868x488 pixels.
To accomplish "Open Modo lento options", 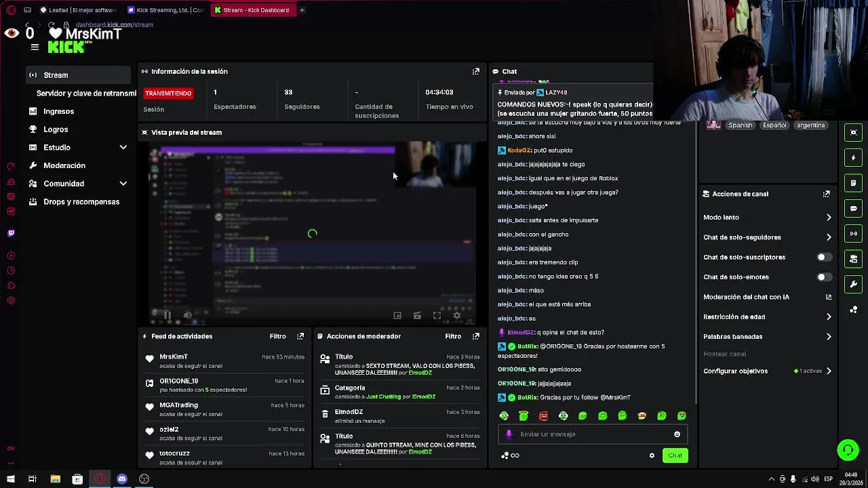I will click(766, 218).
